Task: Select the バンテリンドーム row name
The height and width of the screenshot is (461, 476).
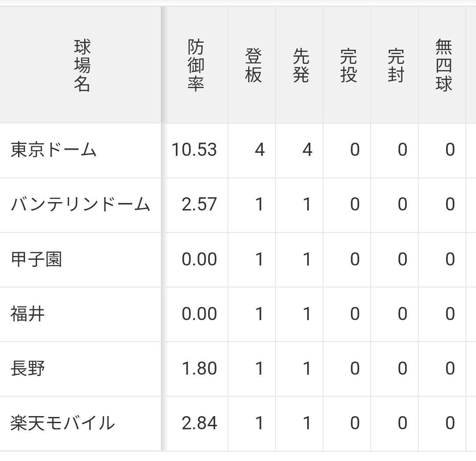Action: click(81, 205)
